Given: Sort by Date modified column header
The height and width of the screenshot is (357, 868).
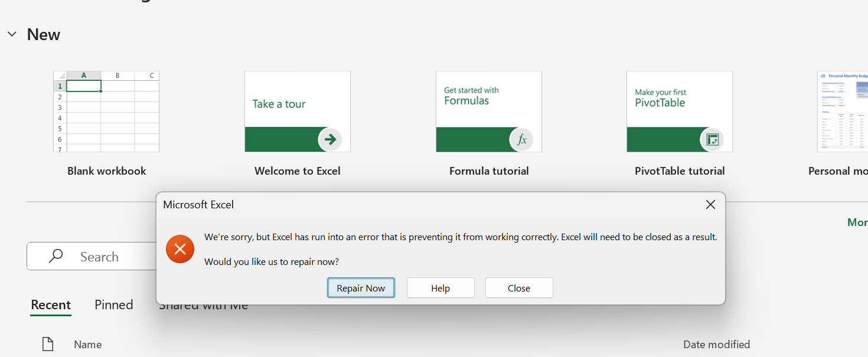Looking at the screenshot, I should [716, 345].
